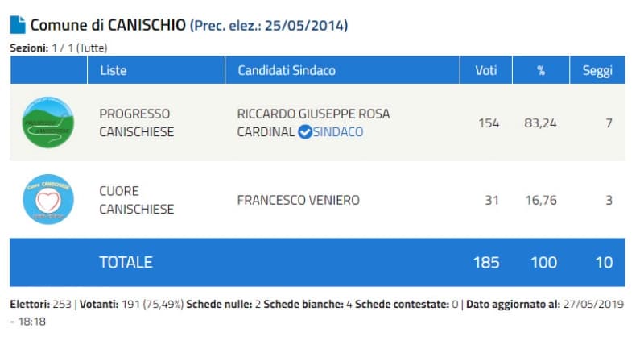Click the TOTALE row label
This screenshot has height=349, width=644.
[x=126, y=262]
